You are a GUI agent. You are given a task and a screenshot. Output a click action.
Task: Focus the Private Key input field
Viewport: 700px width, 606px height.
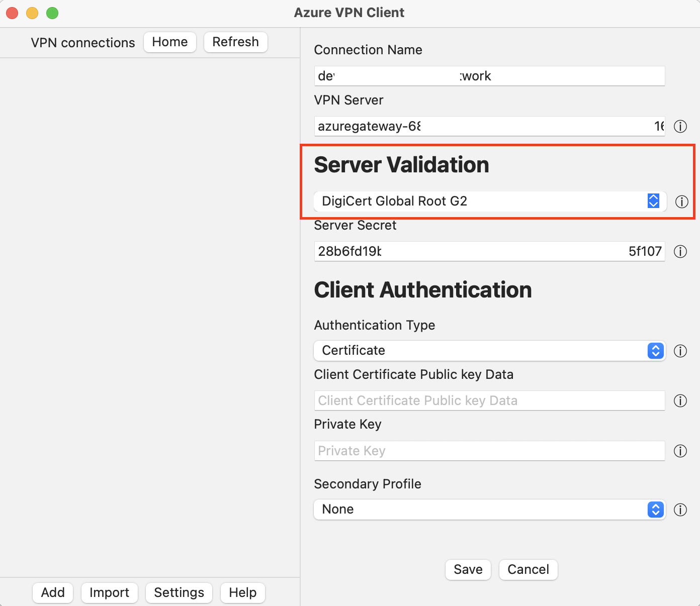[490, 451]
